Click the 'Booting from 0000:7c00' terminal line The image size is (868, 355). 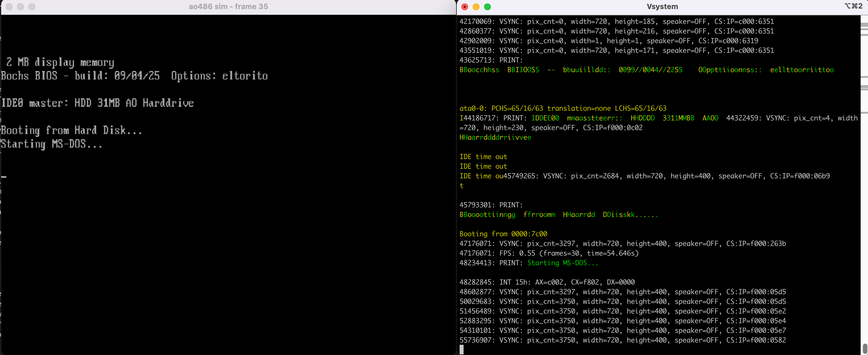(x=503, y=234)
